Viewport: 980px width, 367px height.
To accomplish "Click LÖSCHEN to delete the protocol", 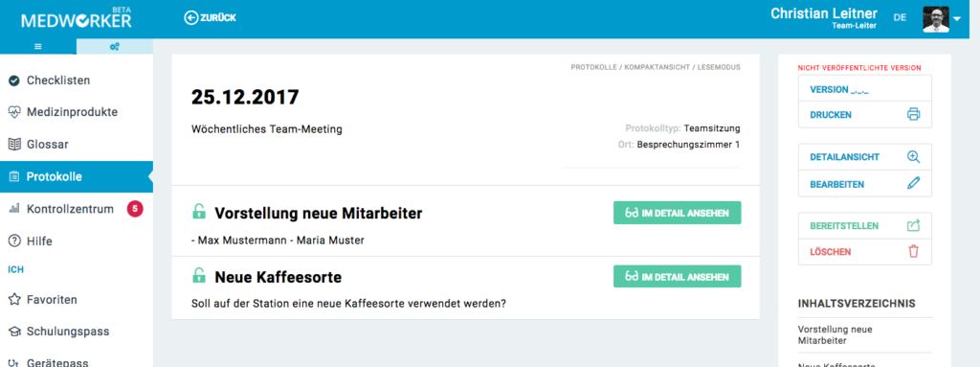I will point(864,252).
